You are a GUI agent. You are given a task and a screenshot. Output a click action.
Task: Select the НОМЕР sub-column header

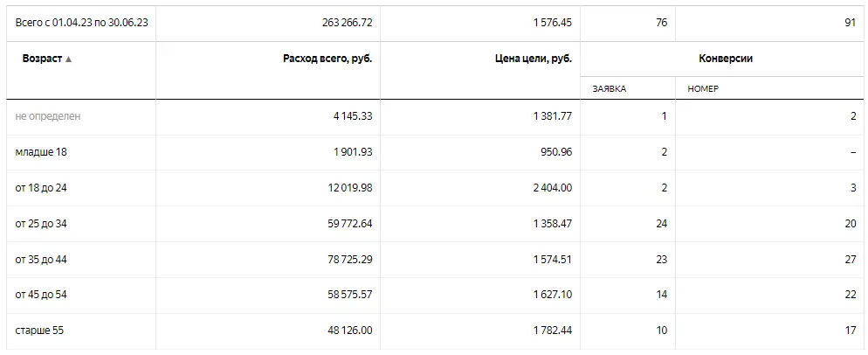[x=703, y=88]
